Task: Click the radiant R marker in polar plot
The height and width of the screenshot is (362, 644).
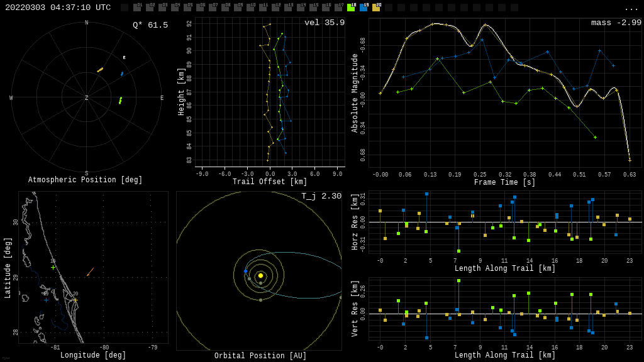Action: 124,58
